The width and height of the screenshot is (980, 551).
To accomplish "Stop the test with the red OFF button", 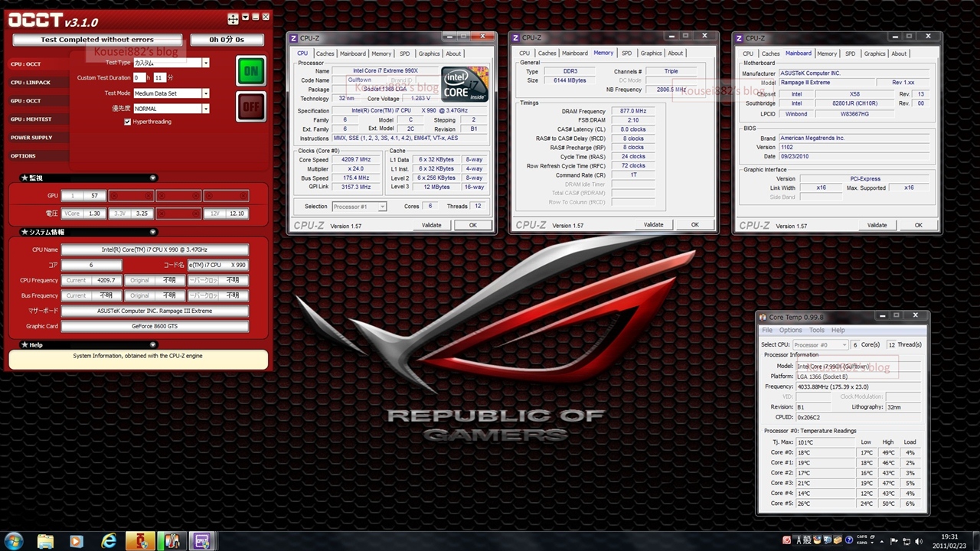I will [x=250, y=107].
